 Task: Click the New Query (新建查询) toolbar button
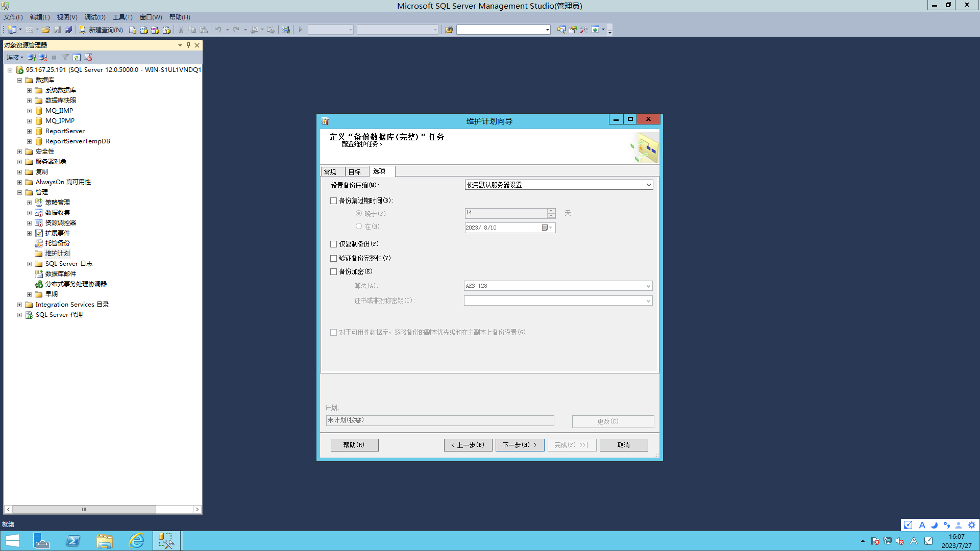coord(101,30)
